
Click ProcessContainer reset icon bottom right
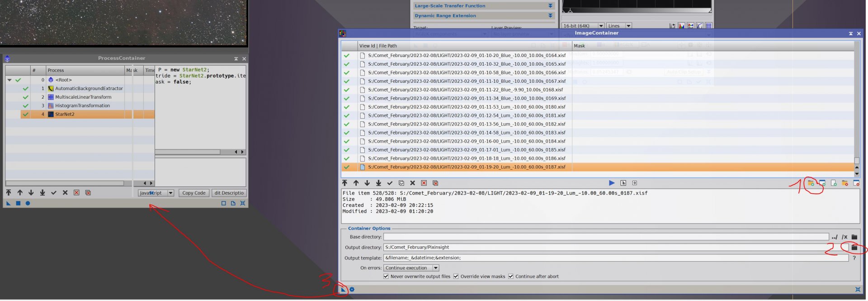[243, 203]
